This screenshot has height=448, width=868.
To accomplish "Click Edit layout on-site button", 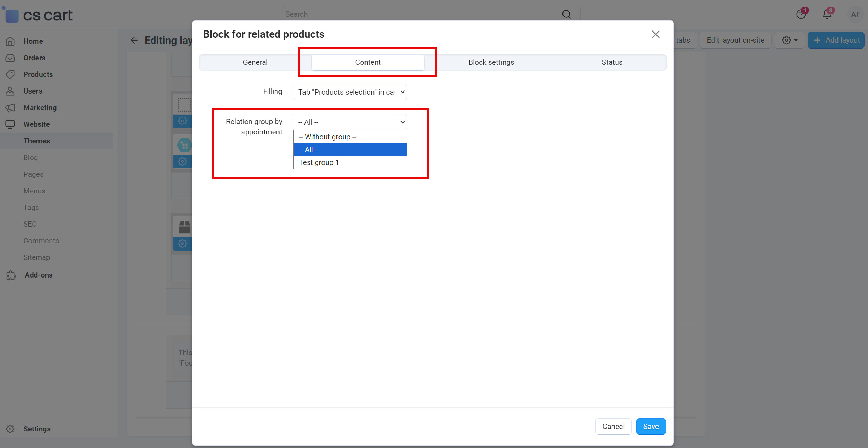I will [x=736, y=40].
